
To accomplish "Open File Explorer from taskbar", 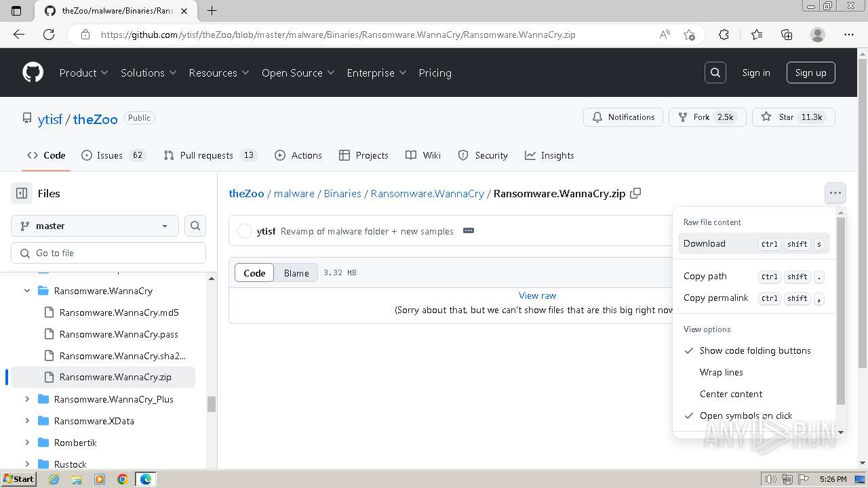I will click(x=77, y=479).
